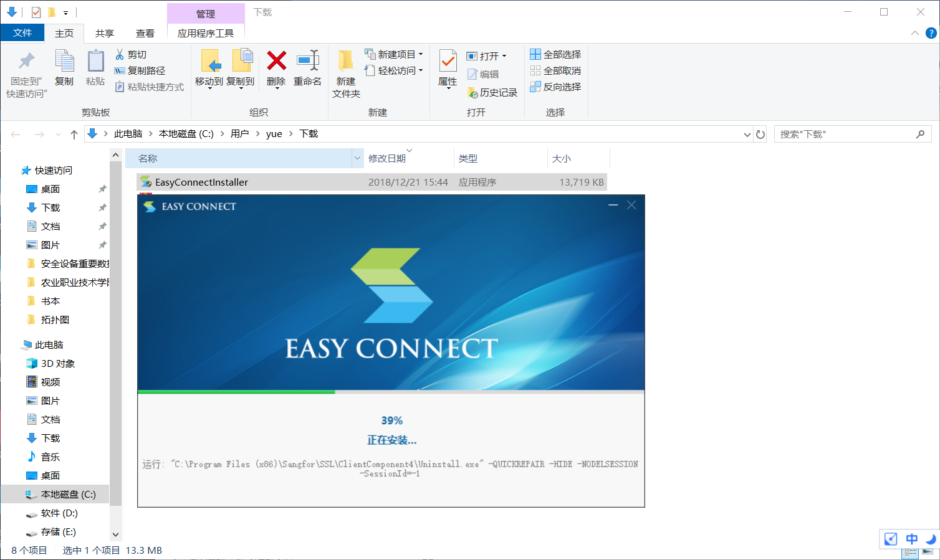Screen dimensions: 940x560
Task: Open Application Tools (应用程序工具) tab
Action: (206, 33)
